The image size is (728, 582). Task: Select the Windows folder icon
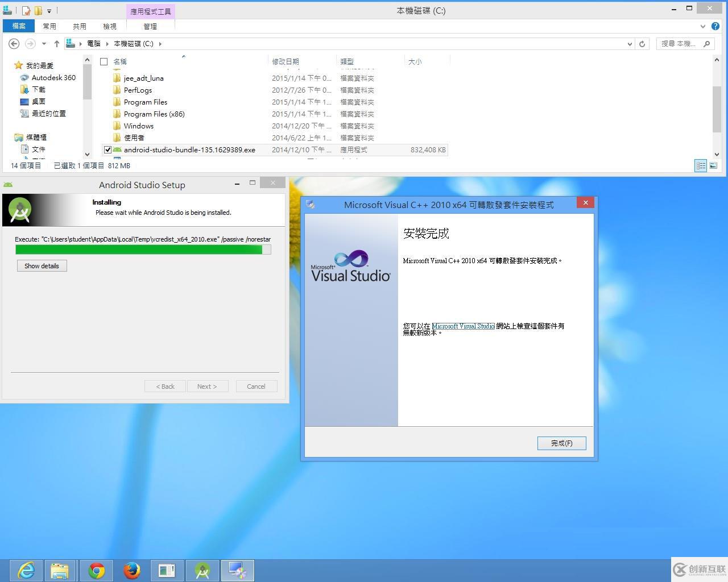pyautogui.click(x=117, y=126)
